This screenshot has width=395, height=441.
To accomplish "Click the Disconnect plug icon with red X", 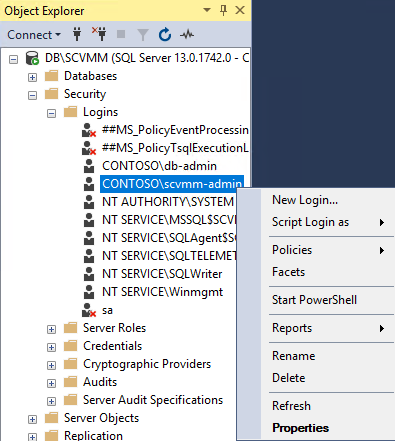I will [99, 34].
